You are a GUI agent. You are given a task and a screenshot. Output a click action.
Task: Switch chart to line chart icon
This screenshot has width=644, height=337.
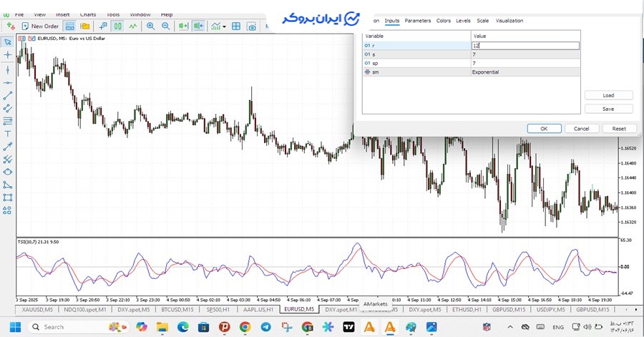click(132, 26)
